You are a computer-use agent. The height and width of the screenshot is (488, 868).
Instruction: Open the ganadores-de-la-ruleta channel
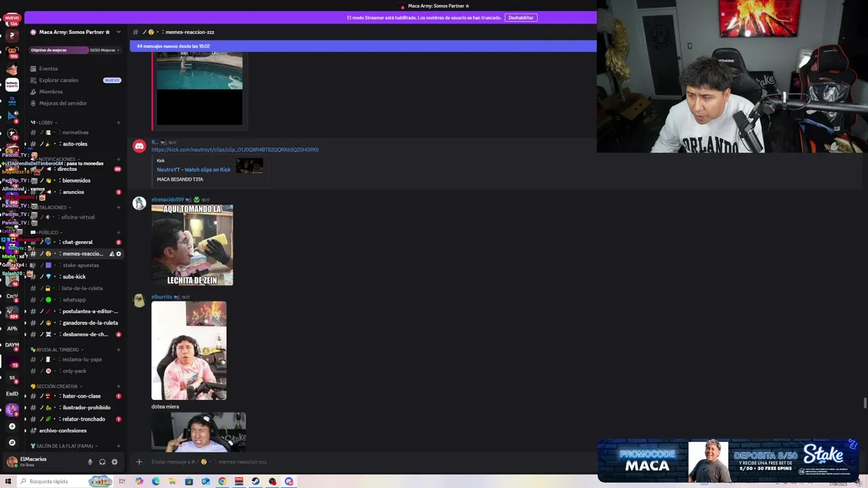tap(75, 323)
